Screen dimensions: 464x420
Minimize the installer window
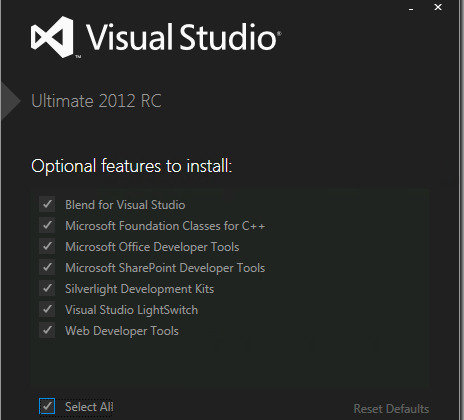click(x=411, y=9)
